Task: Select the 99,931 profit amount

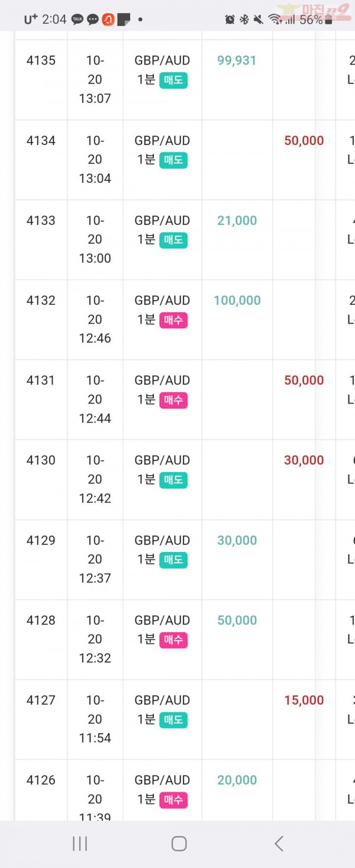Action: [x=237, y=60]
